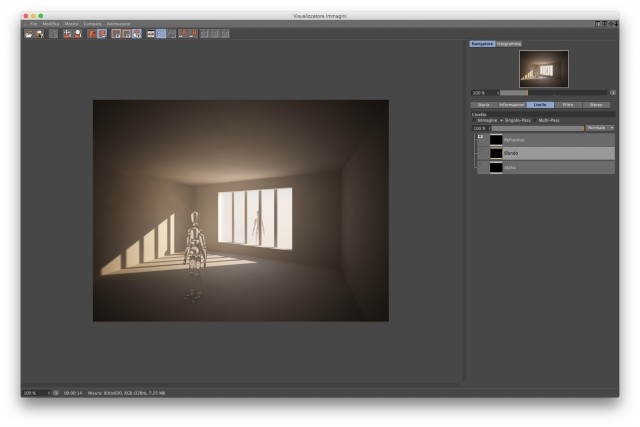Click the film-strip animation toolbar icon
This screenshot has height=427, width=640.
151,34
